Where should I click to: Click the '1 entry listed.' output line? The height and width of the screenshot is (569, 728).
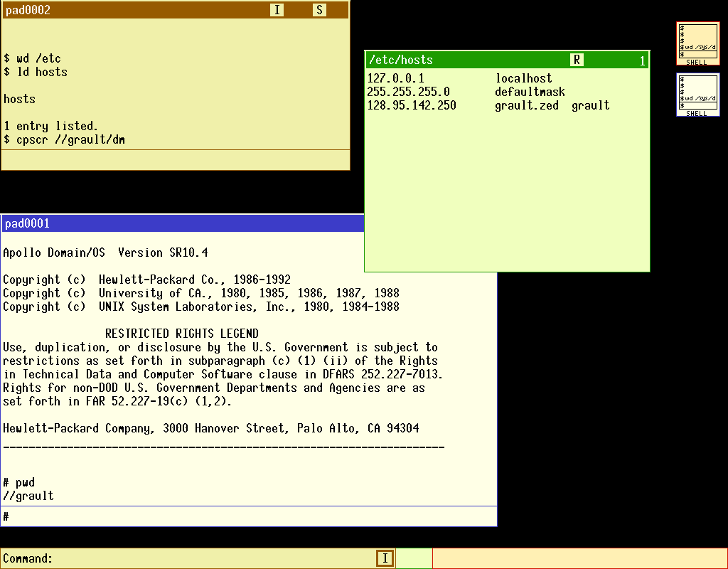[x=50, y=126]
